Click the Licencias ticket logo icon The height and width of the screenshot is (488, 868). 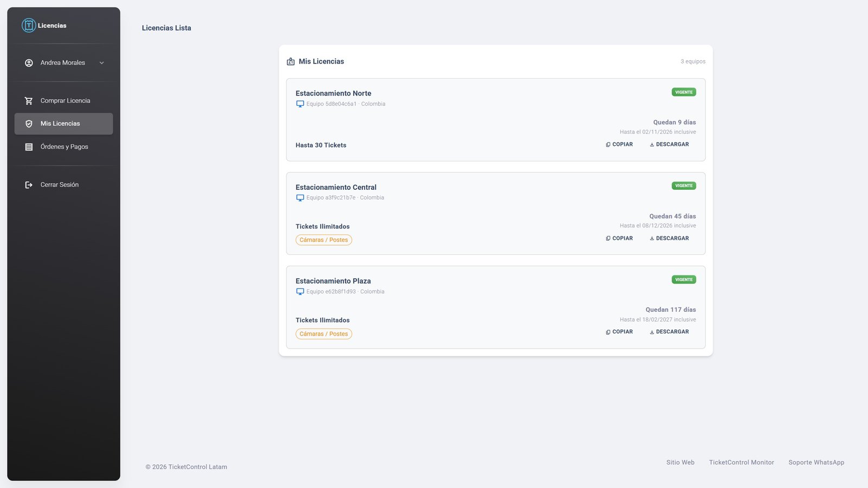(x=29, y=25)
